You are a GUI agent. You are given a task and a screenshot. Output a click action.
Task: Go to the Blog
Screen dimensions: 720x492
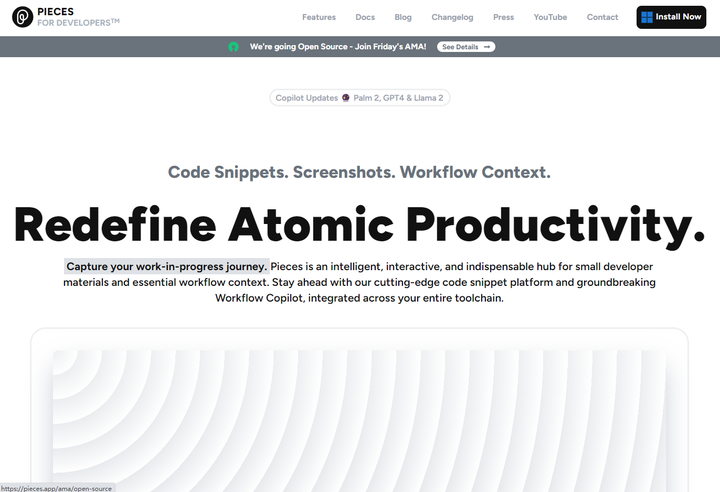point(403,17)
